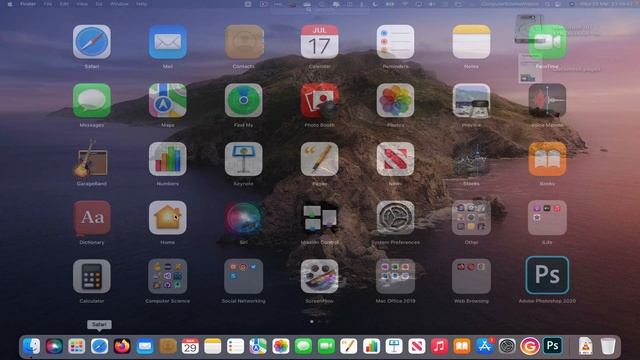Launch the Preview app
This screenshot has height=360, width=640.
click(471, 101)
